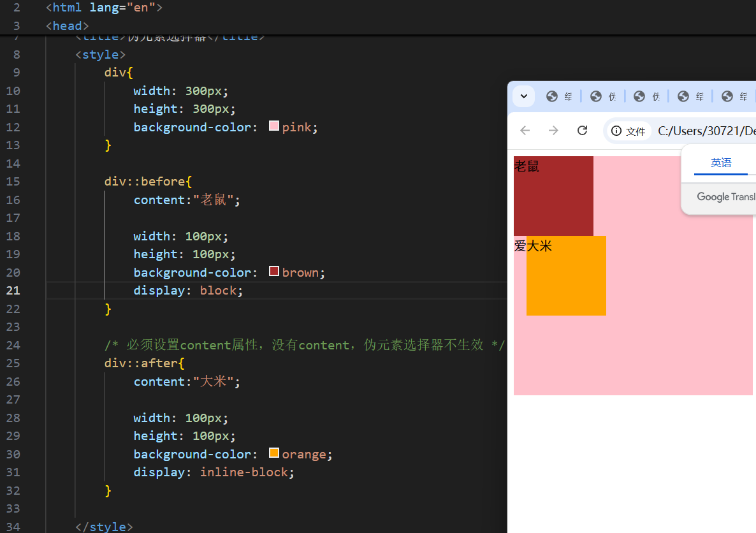Click the 'div::before{' selector text
Image resolution: width=756 pixels, height=533 pixels.
tap(148, 181)
